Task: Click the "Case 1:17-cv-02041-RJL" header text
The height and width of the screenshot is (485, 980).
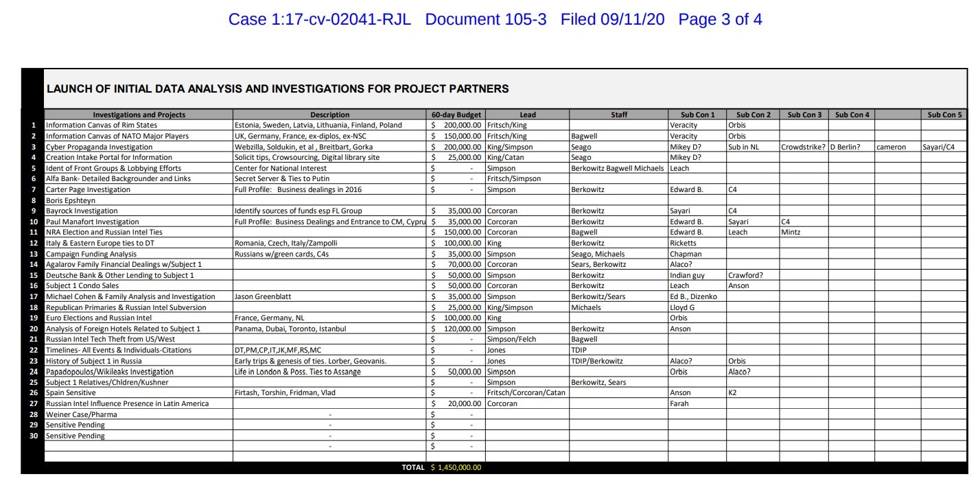Action: pyautogui.click(x=319, y=19)
